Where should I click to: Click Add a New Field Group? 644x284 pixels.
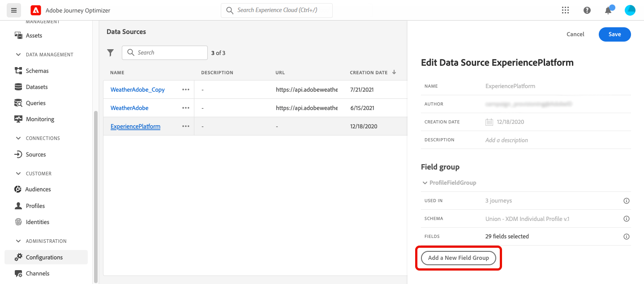tap(458, 258)
